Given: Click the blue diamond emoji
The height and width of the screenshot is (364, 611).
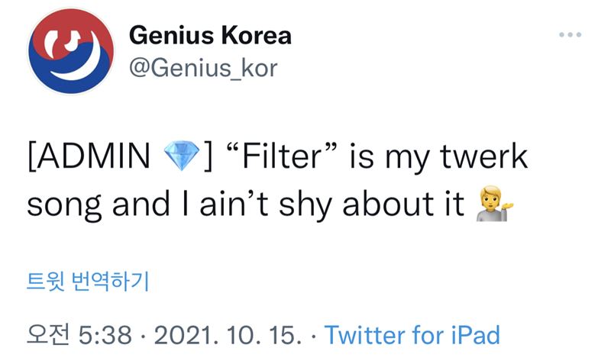Looking at the screenshot, I should tap(181, 156).
